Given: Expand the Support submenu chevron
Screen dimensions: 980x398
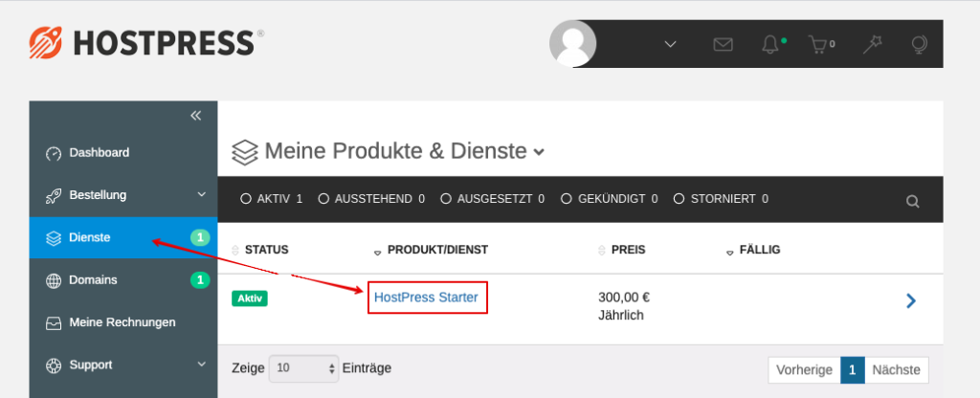Looking at the screenshot, I should coord(201,365).
